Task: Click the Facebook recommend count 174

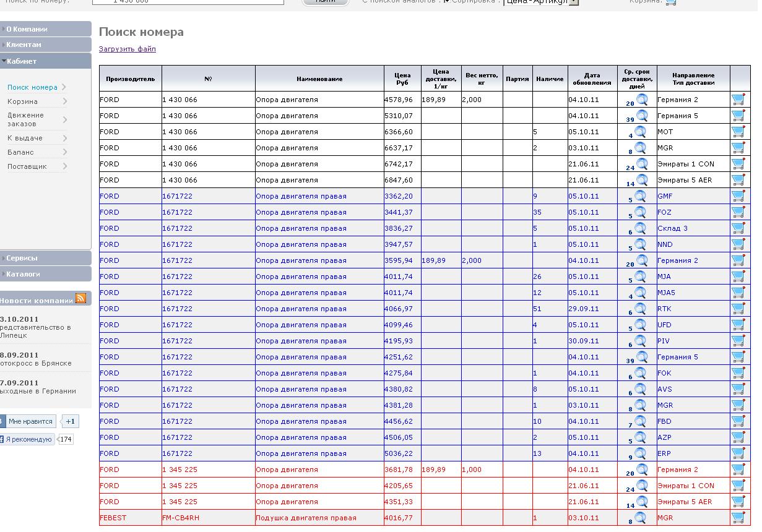Action: [x=66, y=439]
